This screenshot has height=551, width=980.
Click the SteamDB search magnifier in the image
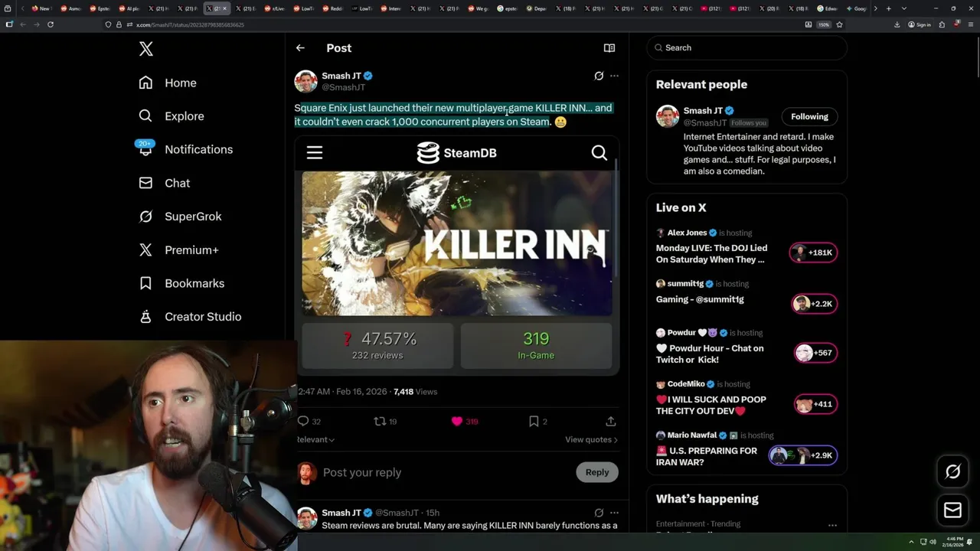click(599, 152)
